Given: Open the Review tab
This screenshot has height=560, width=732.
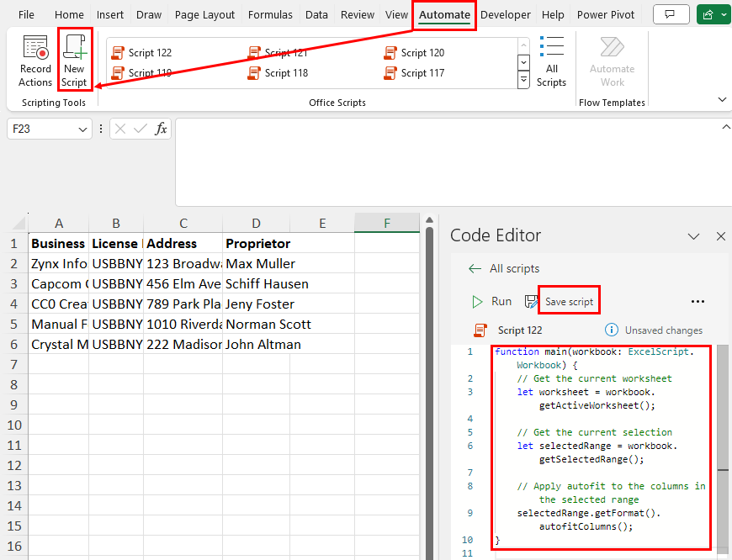Looking at the screenshot, I should [357, 15].
